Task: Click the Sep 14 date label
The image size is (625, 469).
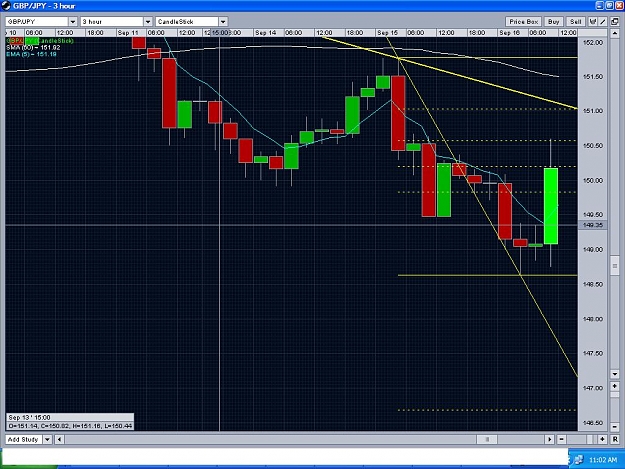Action: pos(265,33)
